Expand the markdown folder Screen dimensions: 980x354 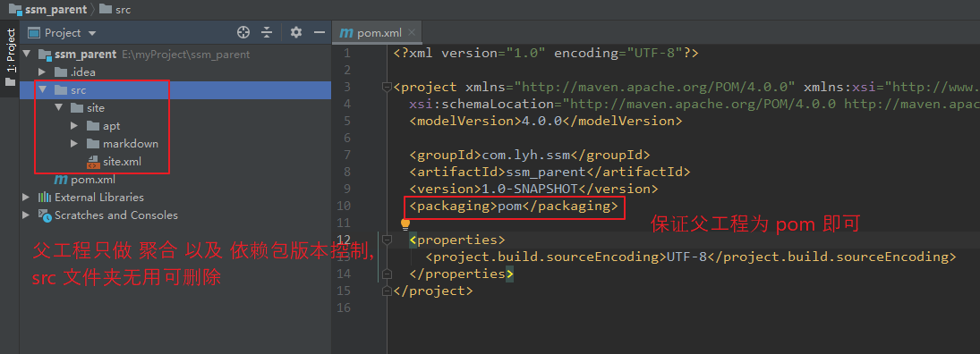click(75, 144)
